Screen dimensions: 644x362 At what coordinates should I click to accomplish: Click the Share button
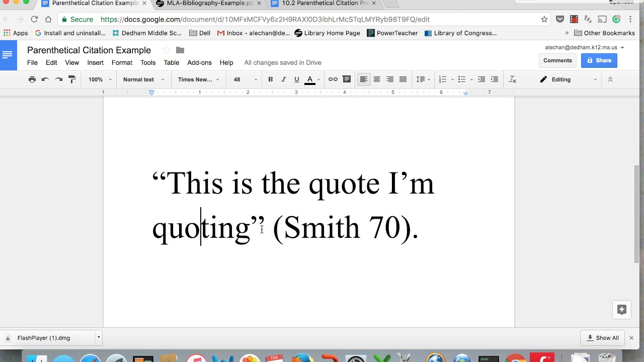[599, 60]
